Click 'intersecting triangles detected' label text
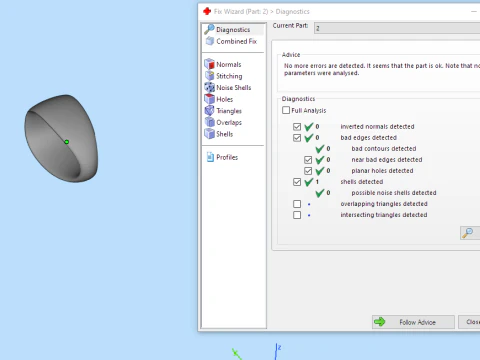 point(384,215)
